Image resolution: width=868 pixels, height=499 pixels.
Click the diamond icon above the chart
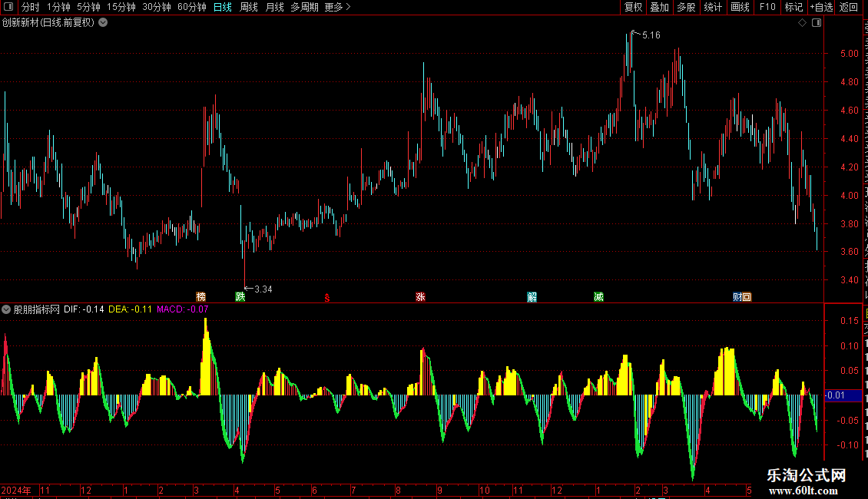[x=802, y=23]
